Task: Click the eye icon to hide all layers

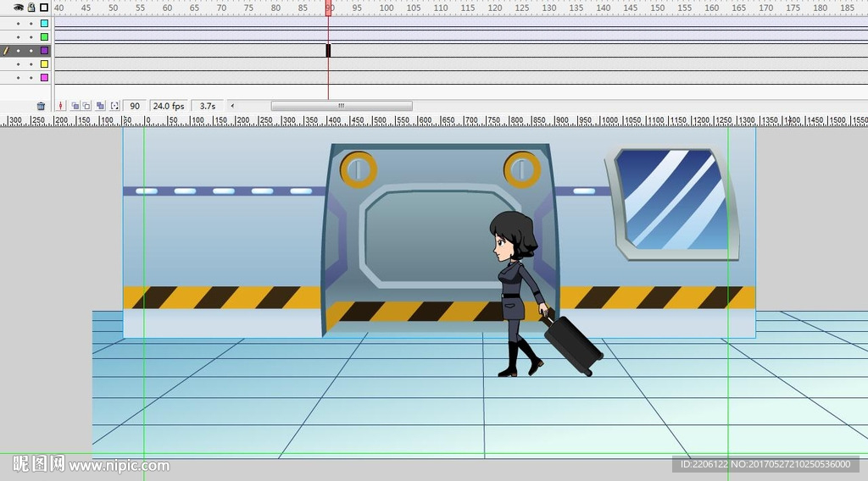Action: (18, 8)
